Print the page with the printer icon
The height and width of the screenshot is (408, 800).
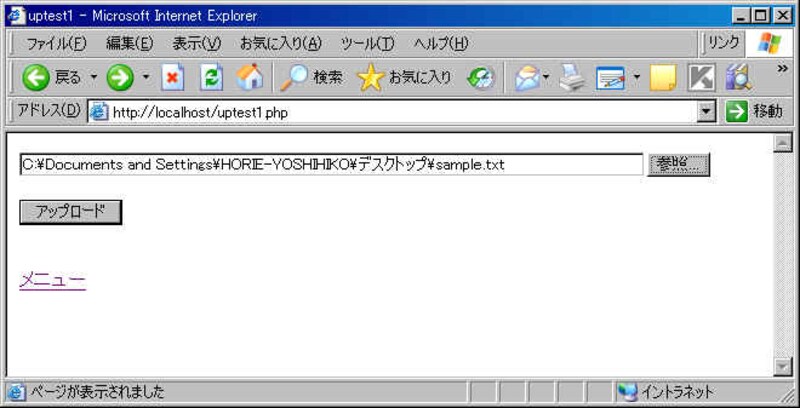[572, 78]
